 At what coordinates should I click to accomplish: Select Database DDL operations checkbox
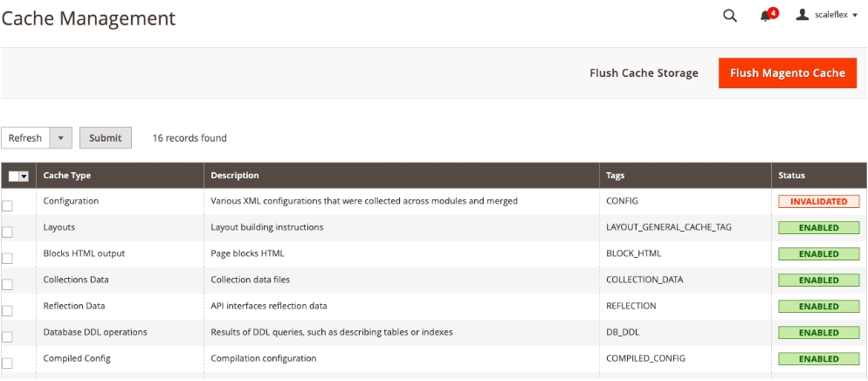click(8, 337)
